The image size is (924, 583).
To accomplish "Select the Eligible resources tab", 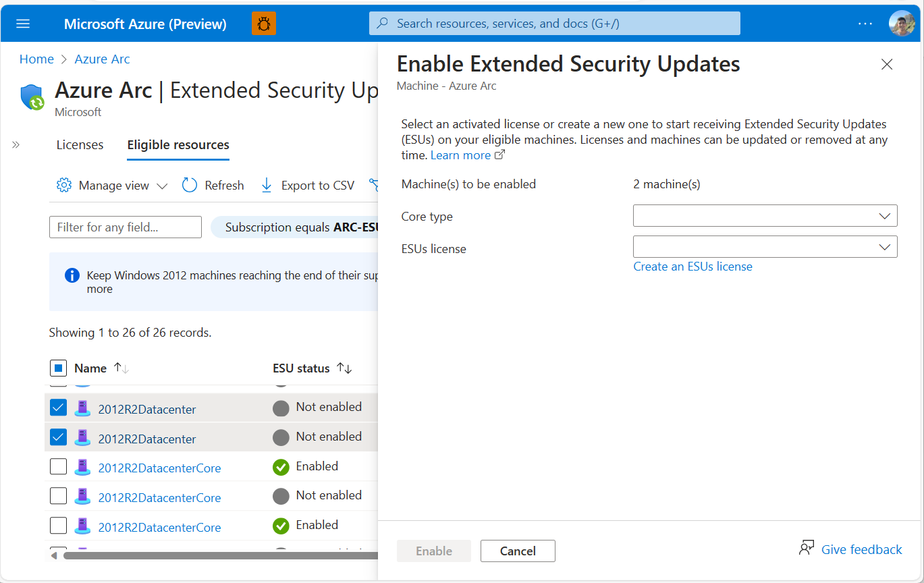I will [x=178, y=145].
